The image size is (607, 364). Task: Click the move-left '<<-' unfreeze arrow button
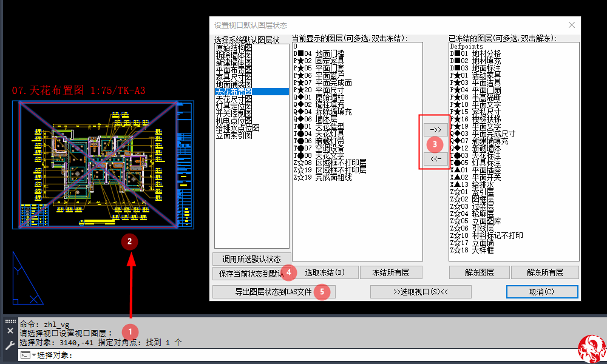click(x=435, y=159)
